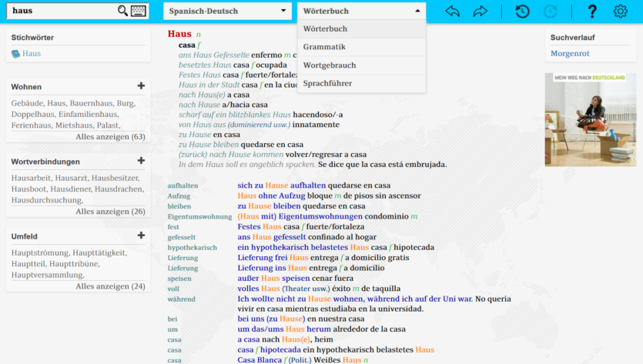Expand the Wohnen panel with plus
Screen dimensions: 643x364
coord(141,86)
